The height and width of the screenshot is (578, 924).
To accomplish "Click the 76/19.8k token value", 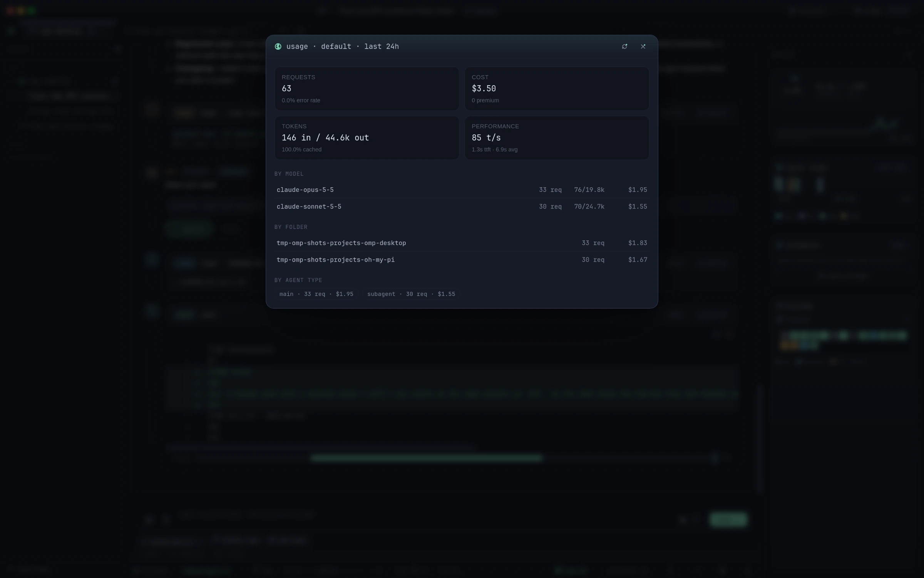I will point(589,190).
